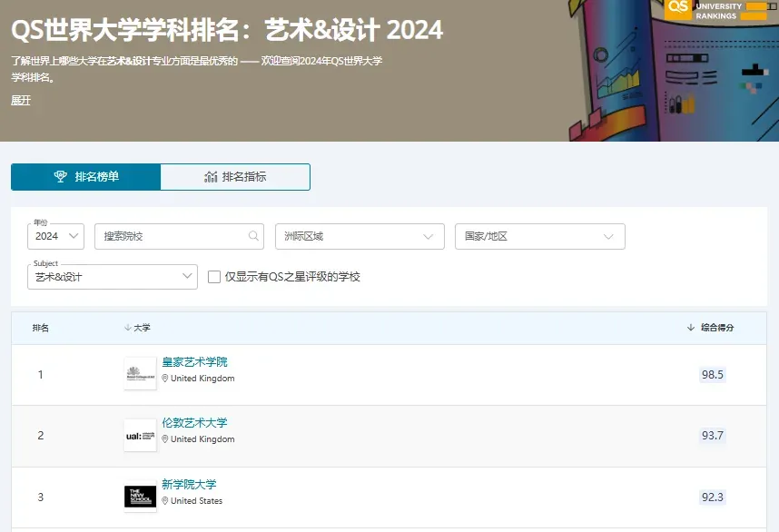779x532 pixels.
Task: Expand the 洲际区域 region dropdown
Action: coord(360,236)
